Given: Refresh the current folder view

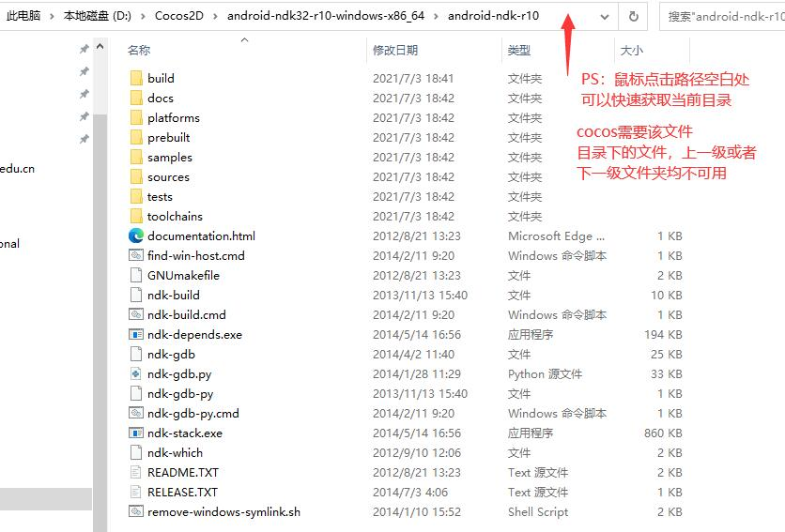Looking at the screenshot, I should (633, 16).
